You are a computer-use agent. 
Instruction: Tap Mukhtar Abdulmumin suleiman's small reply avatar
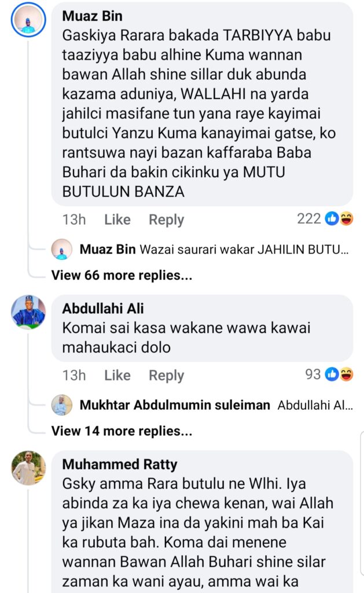point(62,405)
